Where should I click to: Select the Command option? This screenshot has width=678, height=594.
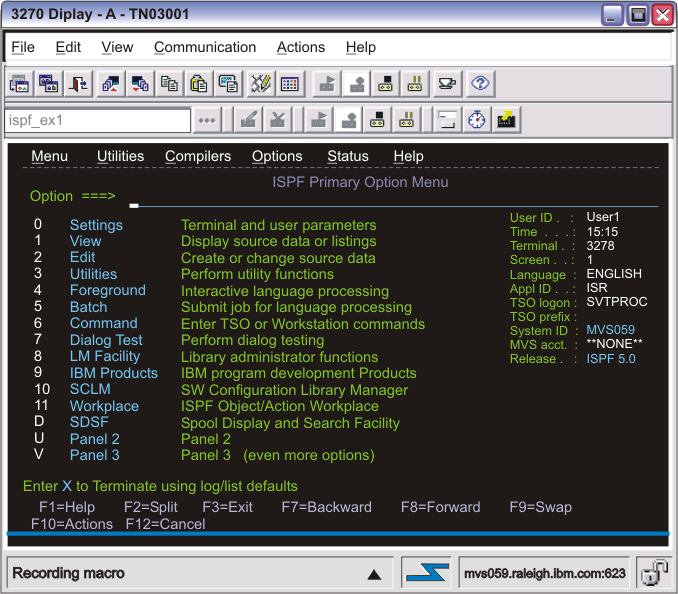(104, 323)
